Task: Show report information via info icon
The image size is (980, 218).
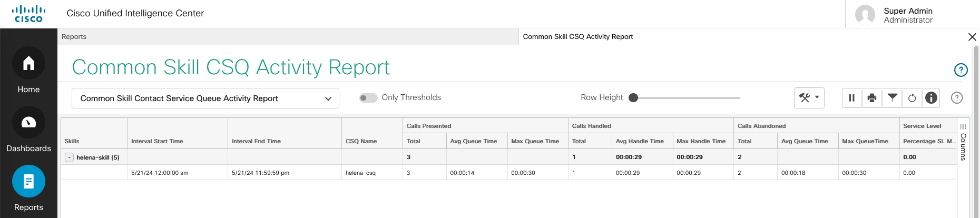Action: coord(932,98)
